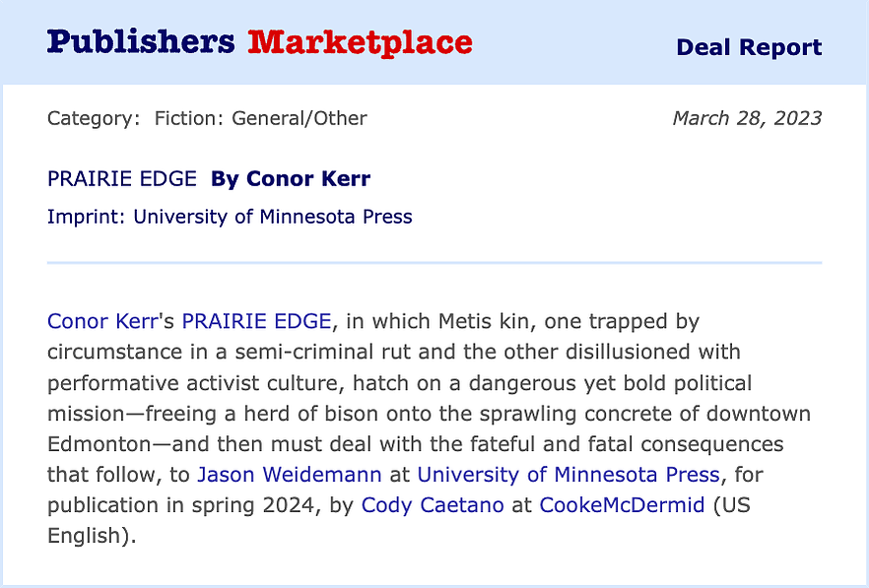869x588 pixels.
Task: Select the bold "By Conor Kerr" byline
Action: coord(291,179)
